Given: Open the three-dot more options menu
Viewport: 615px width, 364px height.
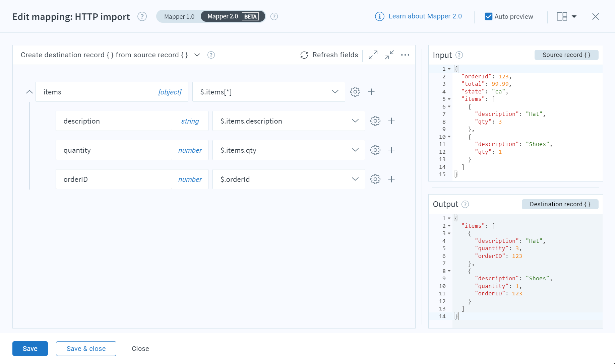Looking at the screenshot, I should coord(405,55).
